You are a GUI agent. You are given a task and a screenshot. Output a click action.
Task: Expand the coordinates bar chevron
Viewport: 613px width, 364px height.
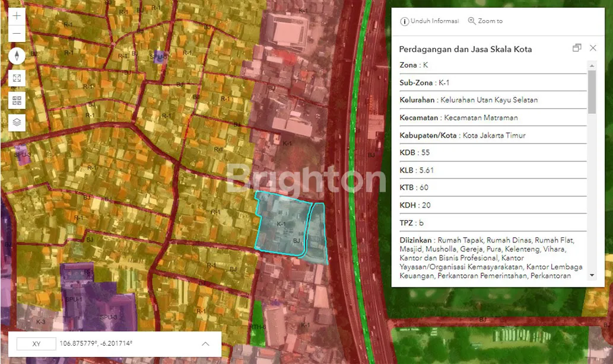coord(205,344)
